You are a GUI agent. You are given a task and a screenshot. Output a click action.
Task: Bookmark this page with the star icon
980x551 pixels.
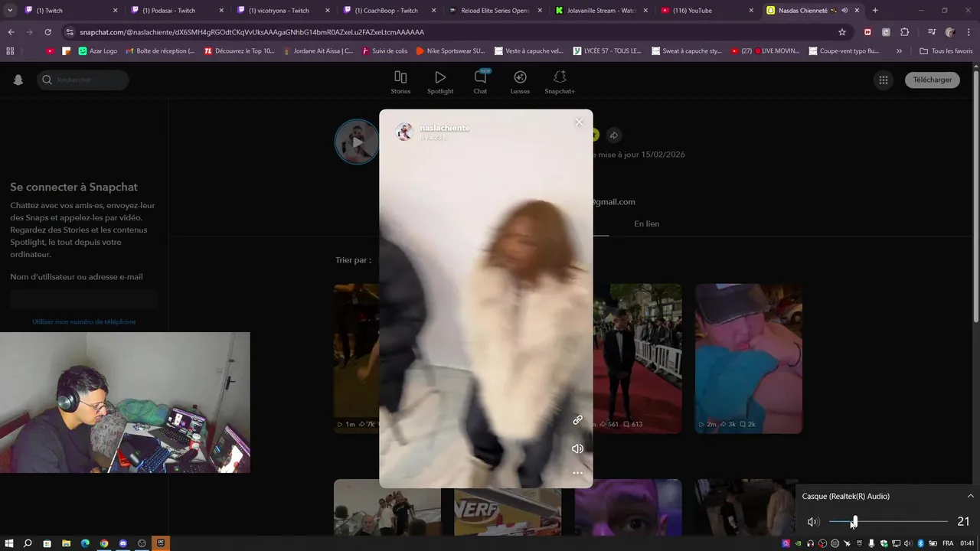click(842, 32)
